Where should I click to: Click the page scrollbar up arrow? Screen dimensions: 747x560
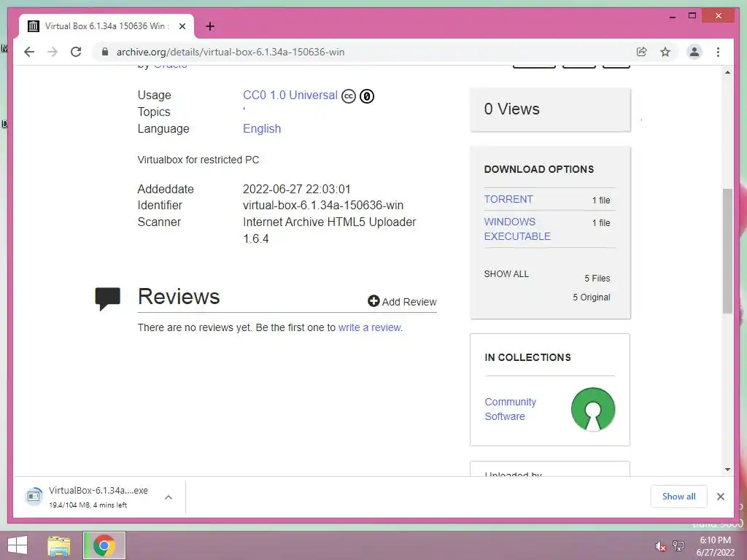727,72
